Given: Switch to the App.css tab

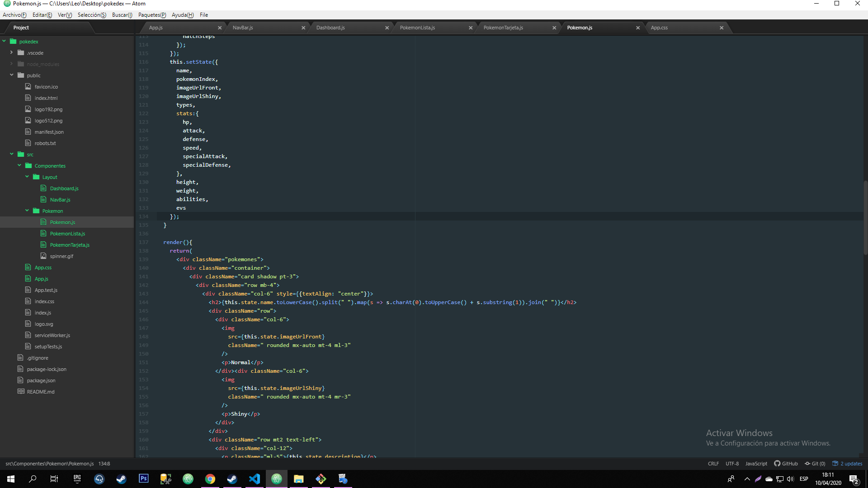Looking at the screenshot, I should (659, 28).
